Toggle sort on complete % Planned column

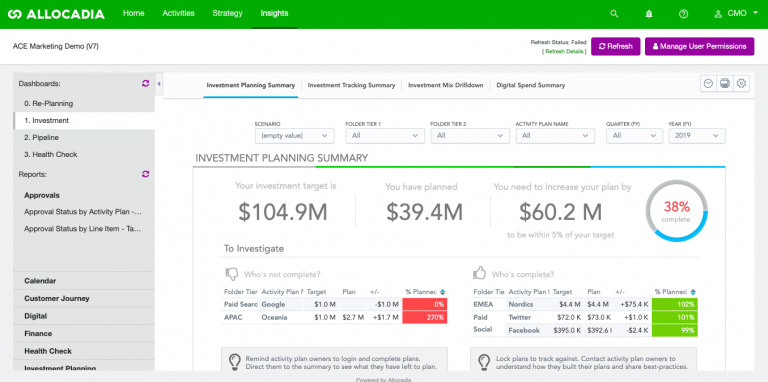(x=693, y=292)
